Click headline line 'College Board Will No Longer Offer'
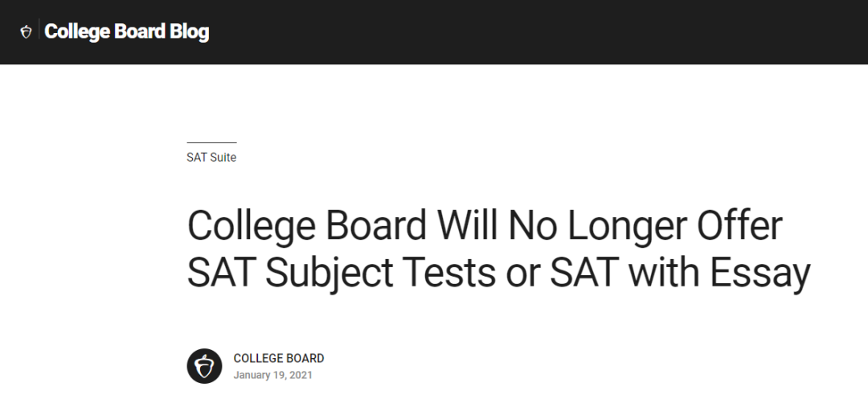Viewport: 868px width, 416px height. point(485,226)
